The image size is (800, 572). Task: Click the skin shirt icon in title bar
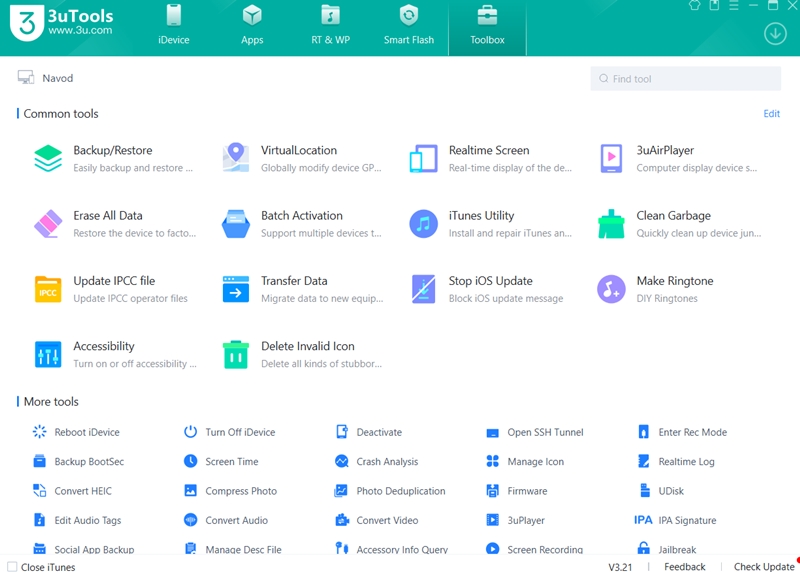(x=694, y=6)
